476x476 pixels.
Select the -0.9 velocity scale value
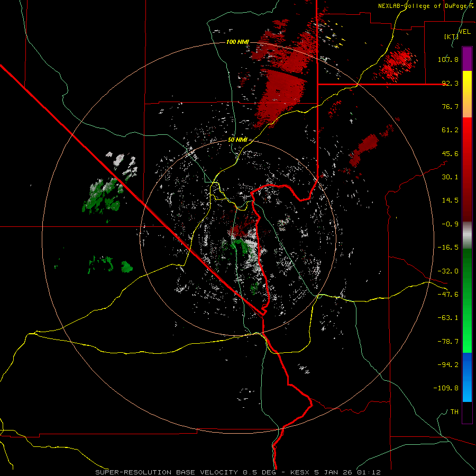coord(450,224)
